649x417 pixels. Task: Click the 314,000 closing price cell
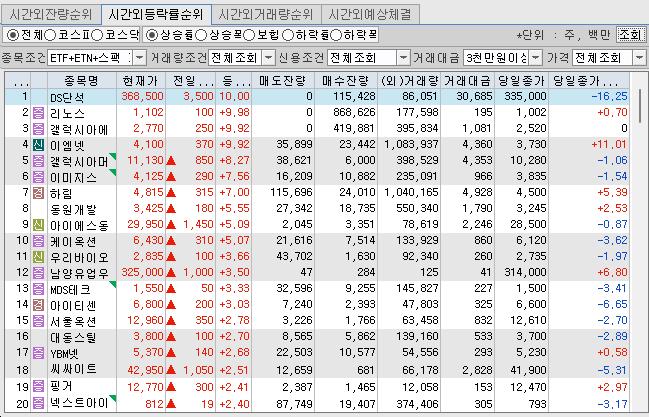point(526,272)
